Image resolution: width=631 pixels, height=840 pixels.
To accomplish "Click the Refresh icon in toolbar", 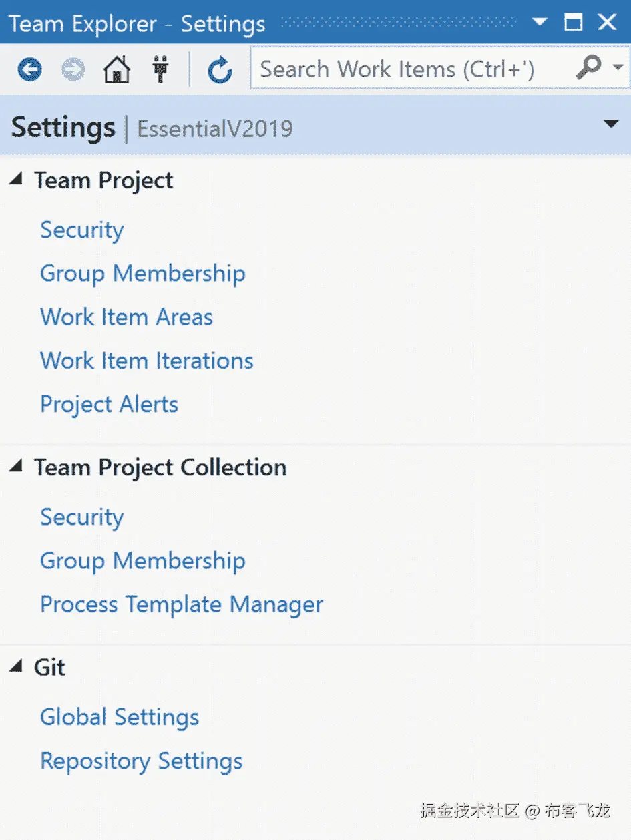I will pyautogui.click(x=219, y=69).
